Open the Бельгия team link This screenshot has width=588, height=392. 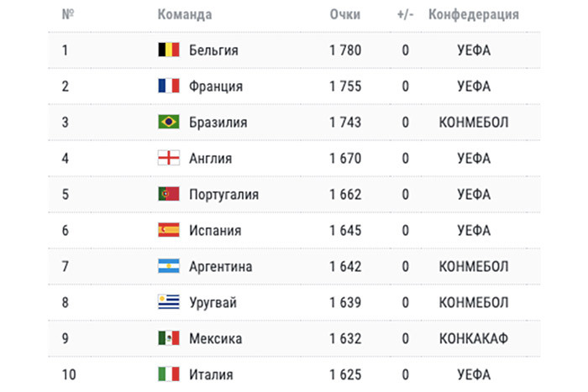coord(213,50)
